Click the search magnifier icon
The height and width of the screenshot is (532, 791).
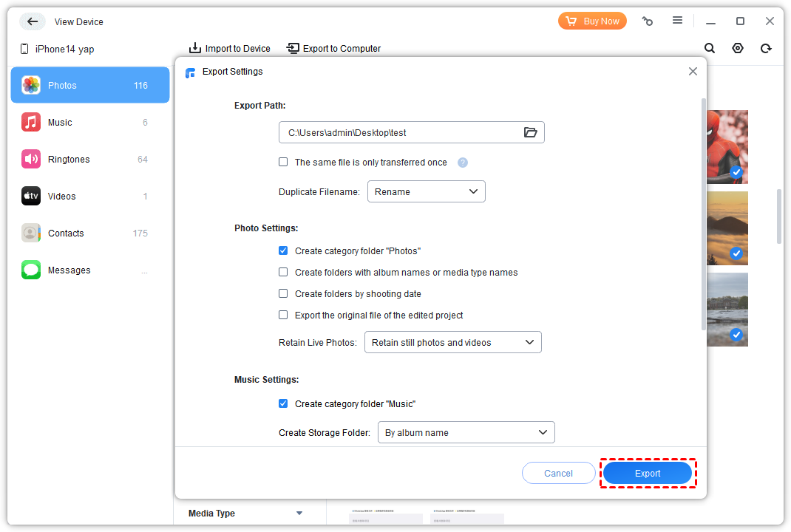pyautogui.click(x=710, y=48)
